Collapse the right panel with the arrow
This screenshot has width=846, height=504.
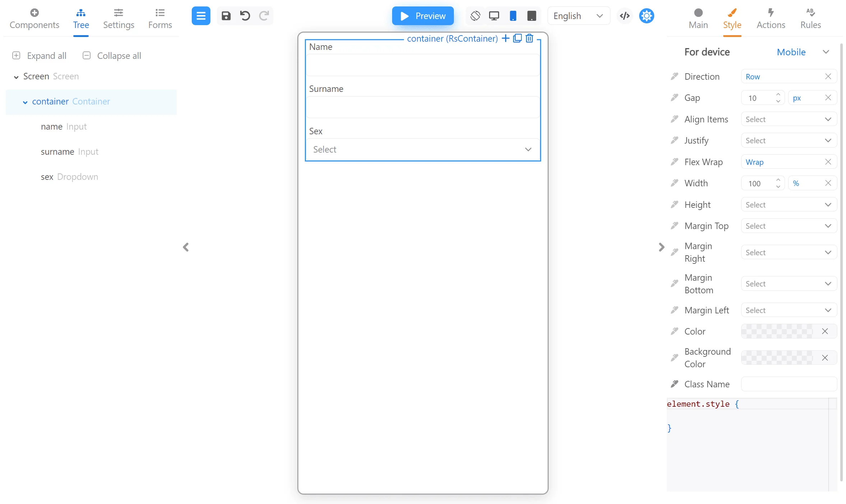pyautogui.click(x=661, y=247)
